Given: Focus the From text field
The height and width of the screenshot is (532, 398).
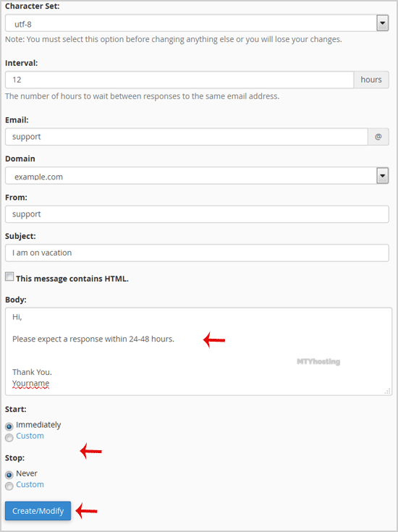Looking at the screenshot, I should pos(197,214).
